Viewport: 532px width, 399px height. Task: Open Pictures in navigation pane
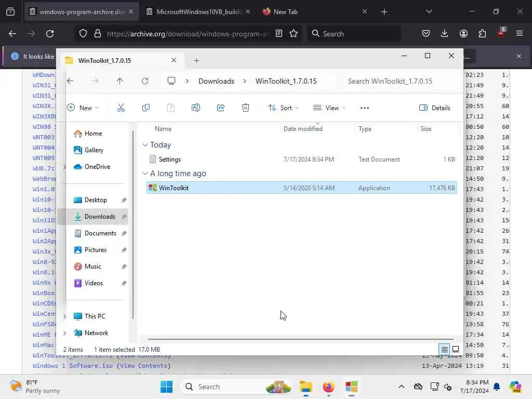(x=96, y=250)
